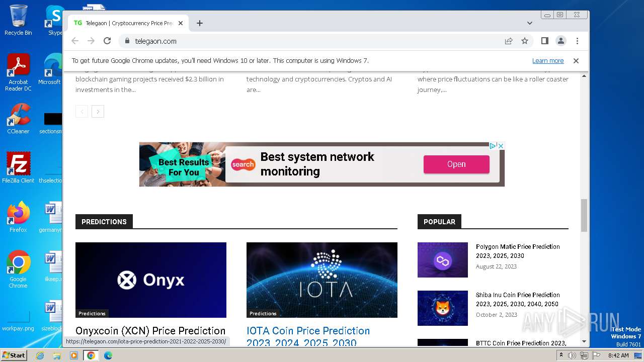Screen dimensions: 644x362
Task: Share this page via share icon
Action: (509, 41)
